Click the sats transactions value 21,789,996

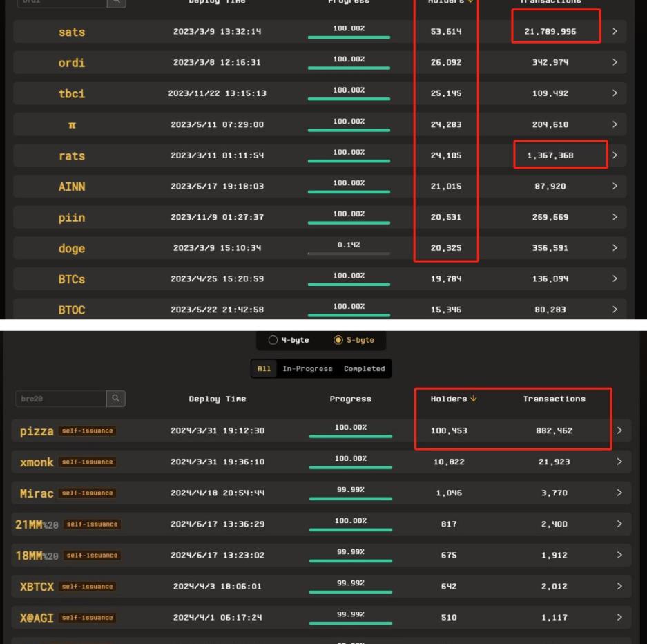[550, 31]
